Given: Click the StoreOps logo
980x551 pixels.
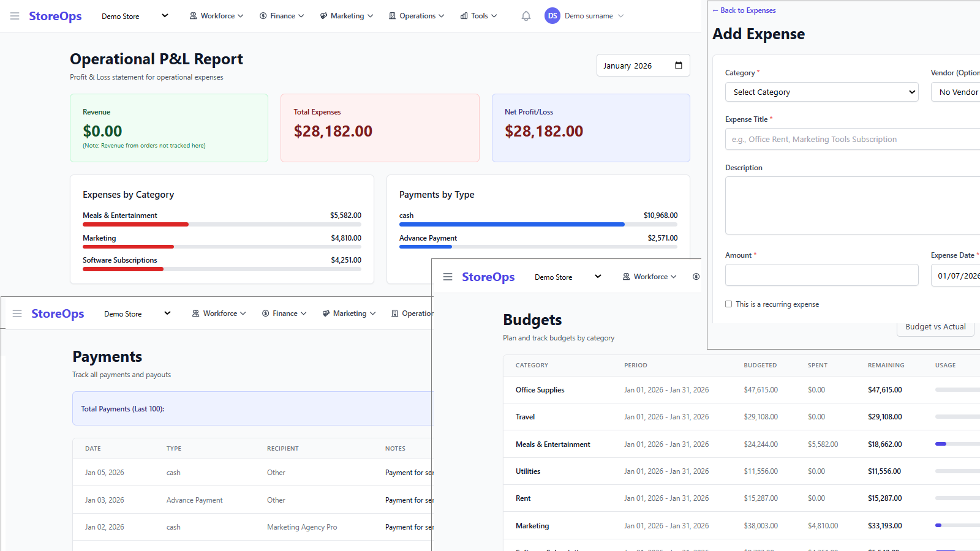Looking at the screenshot, I should point(55,15).
